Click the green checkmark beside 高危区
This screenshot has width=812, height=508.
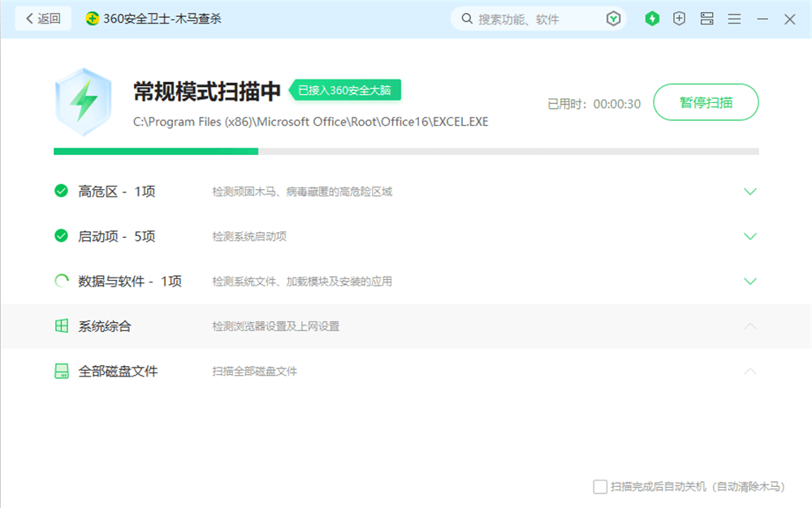[x=61, y=192]
